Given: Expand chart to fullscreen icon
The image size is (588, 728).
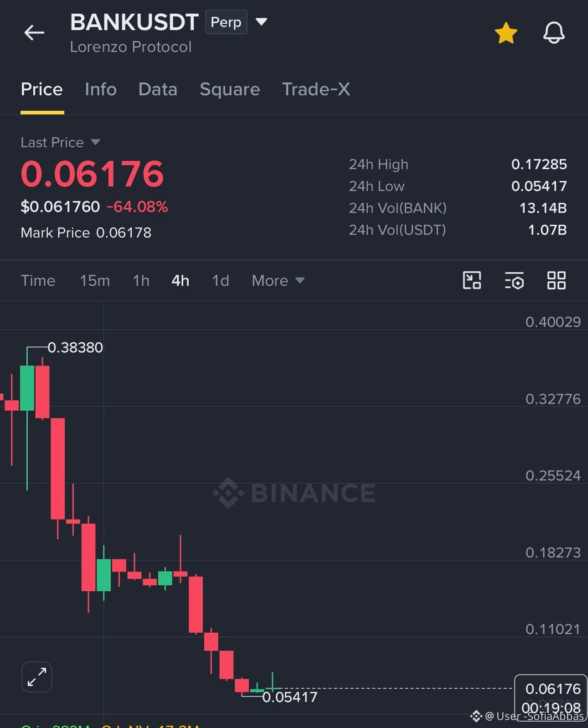Looking at the screenshot, I should click(37, 677).
